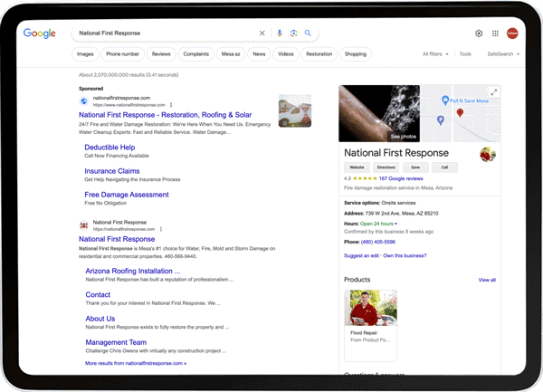
Task: Open the Insurance Claims link
Action: [x=112, y=171]
